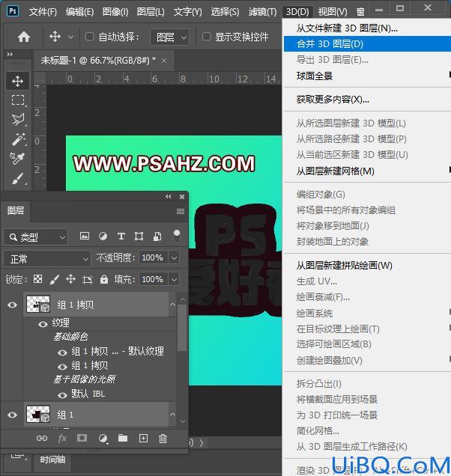Filter layers by smart object icon
This screenshot has width=451, height=476.
pyautogui.click(x=157, y=237)
